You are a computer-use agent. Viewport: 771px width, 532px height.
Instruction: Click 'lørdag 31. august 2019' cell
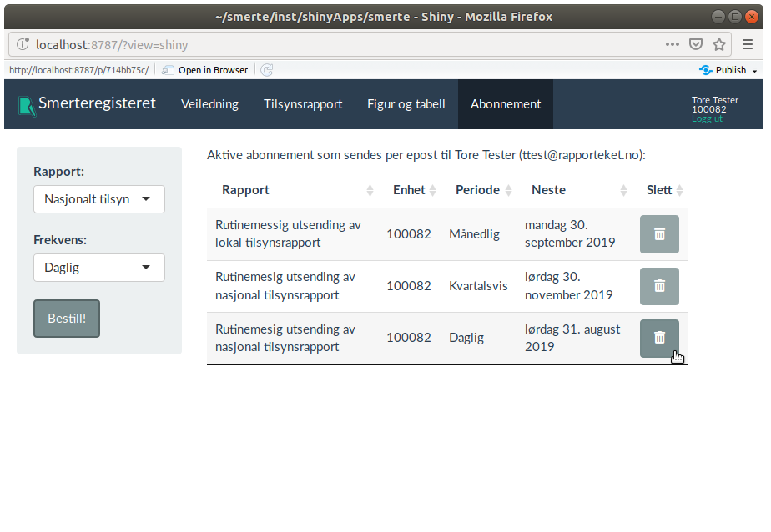pos(574,338)
